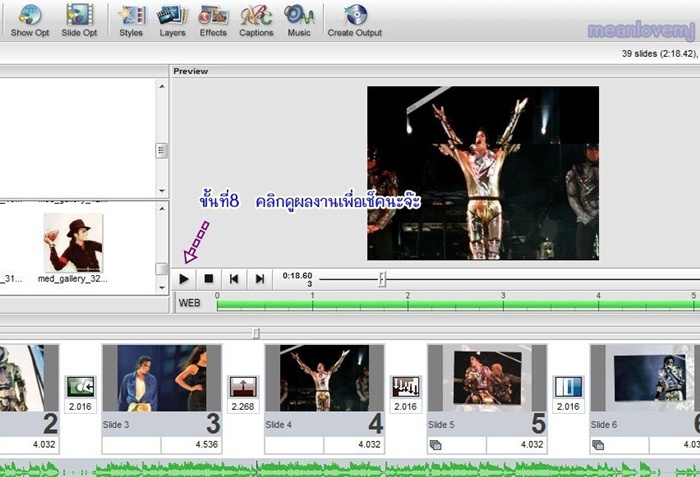Jump to previous slide in preview
The image size is (700, 477).
[233, 279]
